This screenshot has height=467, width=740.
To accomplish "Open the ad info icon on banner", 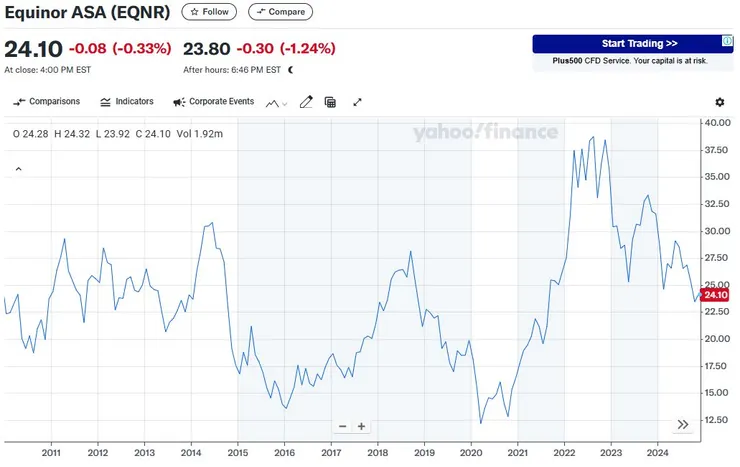I will 728,41.
